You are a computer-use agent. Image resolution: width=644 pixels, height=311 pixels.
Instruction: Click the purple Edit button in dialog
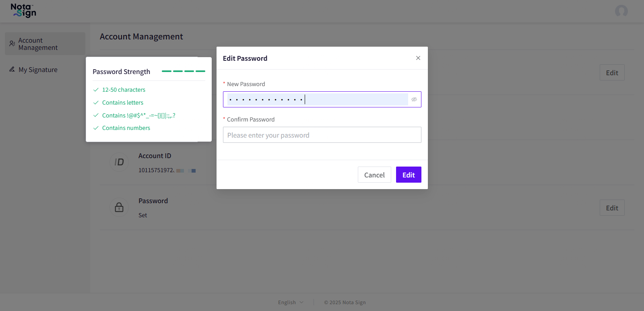[x=409, y=175]
